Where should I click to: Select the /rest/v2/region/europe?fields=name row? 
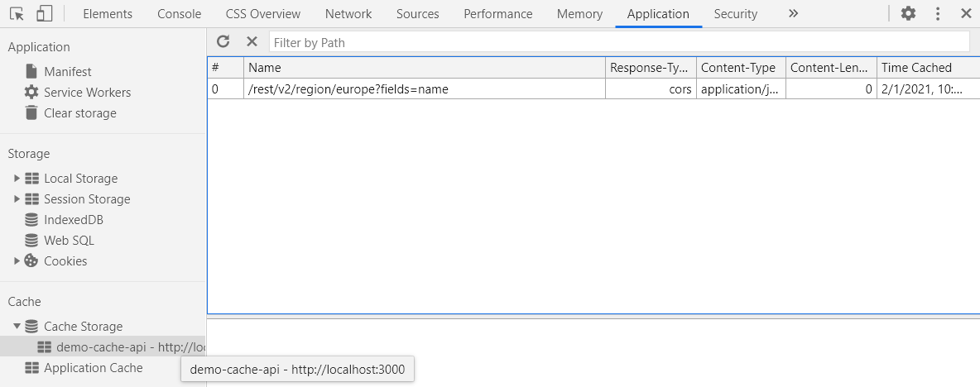point(593,89)
